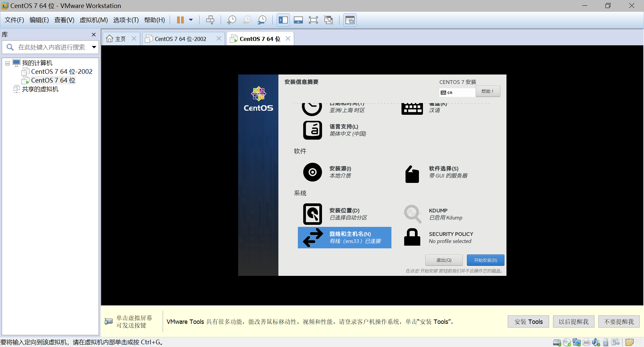644x347 pixels.
Task: Close the CentOS 7 64 位-2002 tab
Action: click(219, 39)
